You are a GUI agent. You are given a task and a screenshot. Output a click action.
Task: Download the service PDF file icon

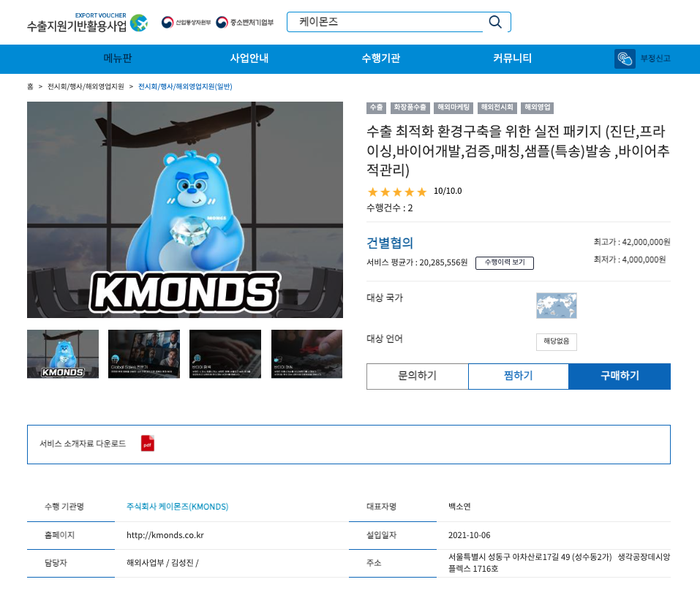coord(148,444)
